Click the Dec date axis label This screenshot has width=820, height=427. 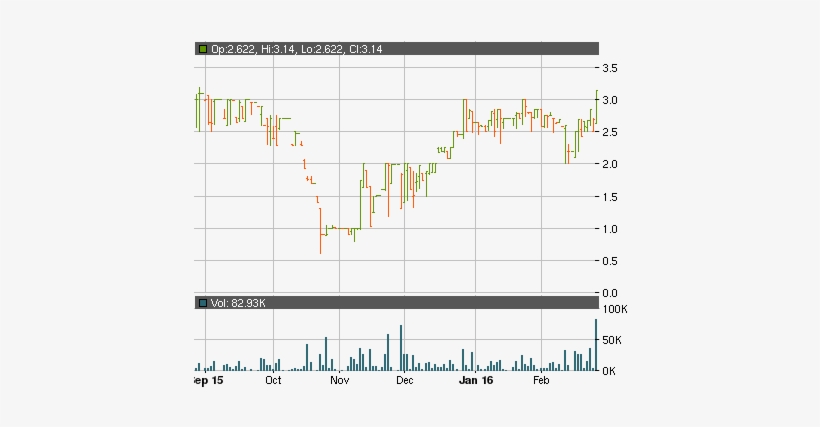tap(404, 380)
